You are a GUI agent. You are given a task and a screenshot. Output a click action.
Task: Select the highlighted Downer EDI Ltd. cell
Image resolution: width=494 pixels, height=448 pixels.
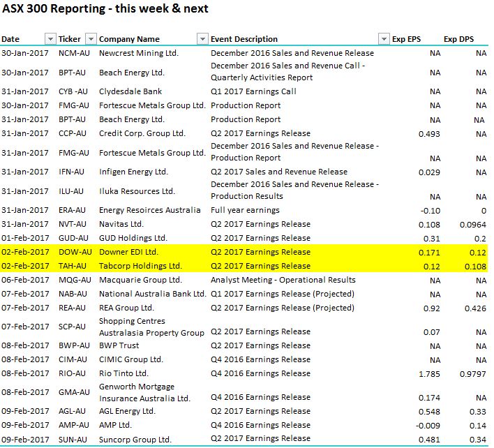point(128,252)
